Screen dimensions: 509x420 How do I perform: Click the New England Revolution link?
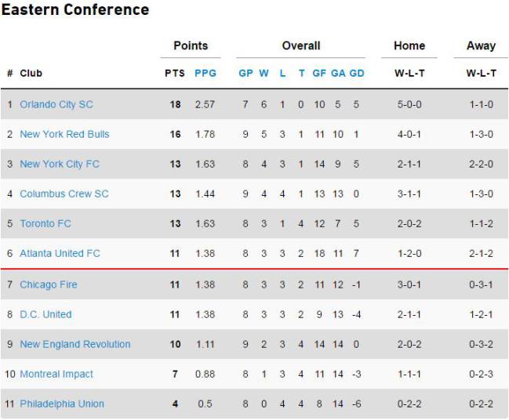point(75,344)
